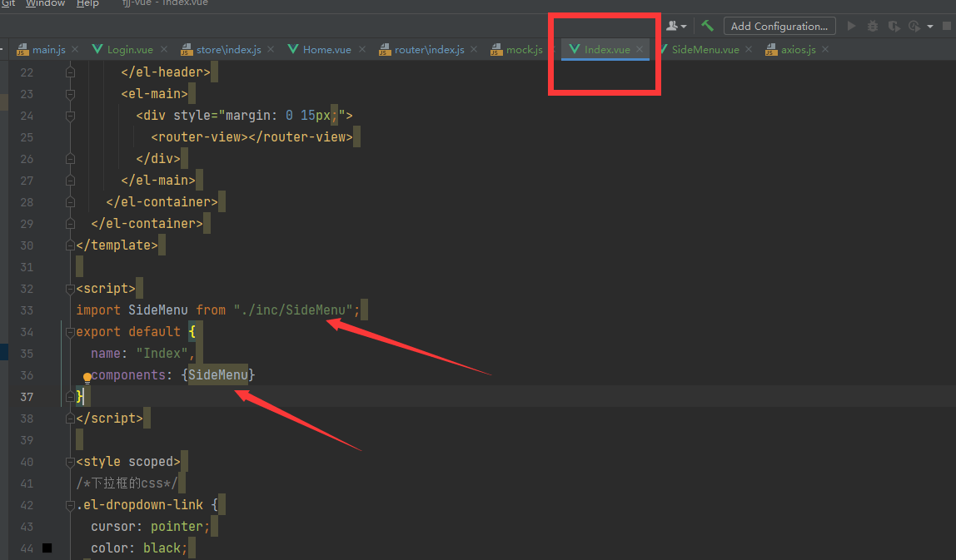Toggle fold marker at line 29 </el-container>

pos(70,224)
